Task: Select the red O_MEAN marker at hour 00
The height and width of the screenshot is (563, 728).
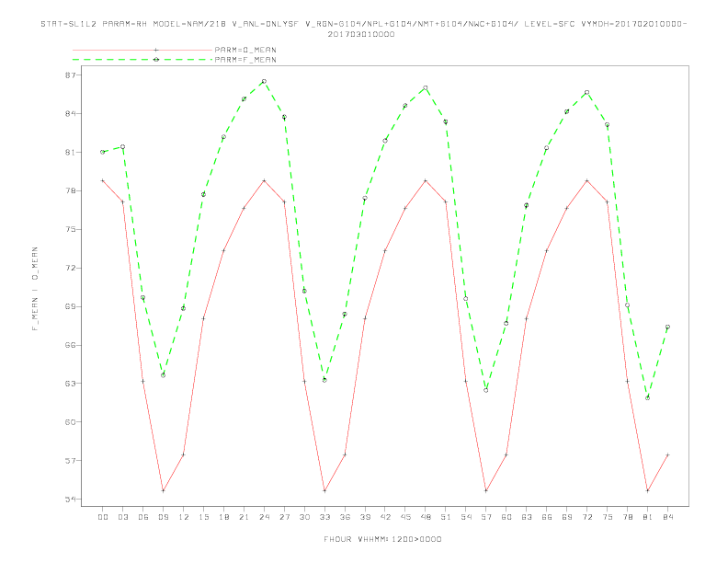Action: 103,180
